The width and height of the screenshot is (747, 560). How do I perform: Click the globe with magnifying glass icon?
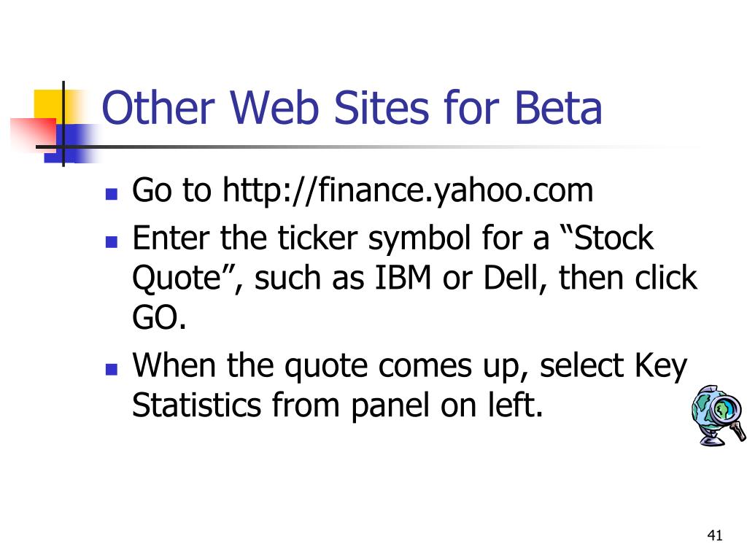719,415
